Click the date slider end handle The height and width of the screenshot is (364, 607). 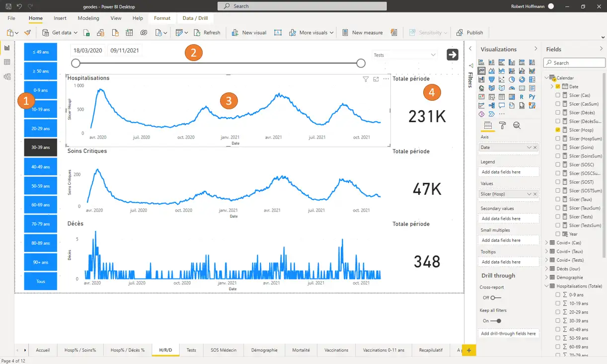(361, 63)
